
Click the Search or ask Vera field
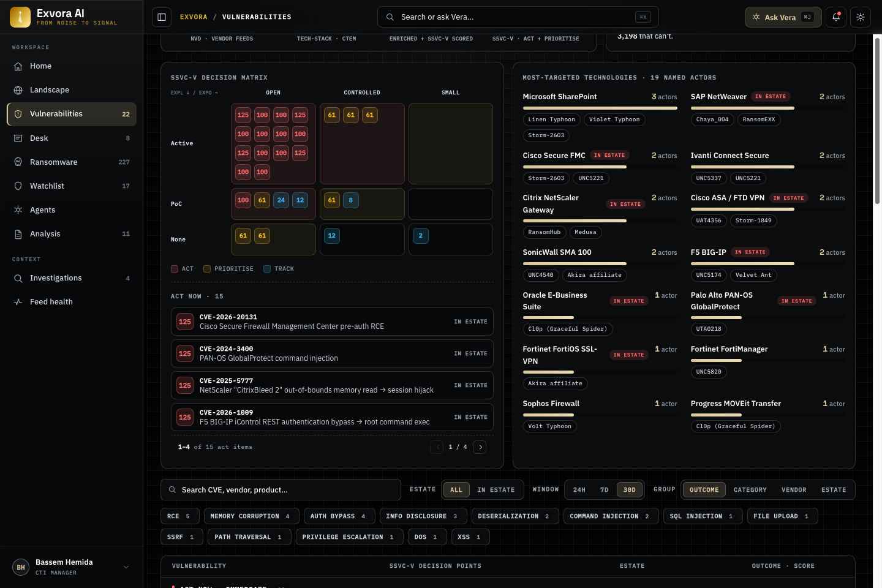518,17
